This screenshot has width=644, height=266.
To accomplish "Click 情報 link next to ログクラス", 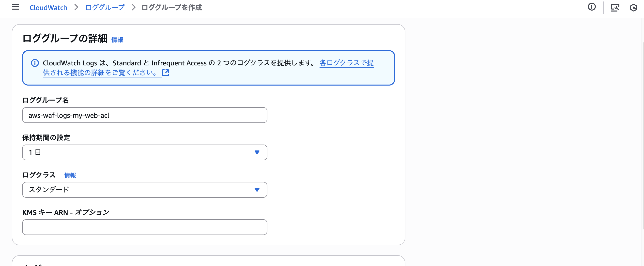I will 70,175.
